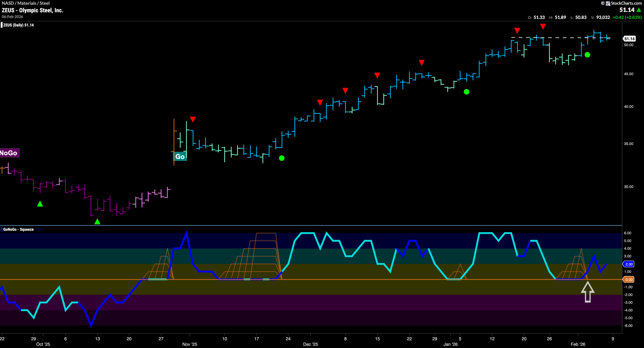Click the green up triangle at the October 13 low
Screen dimensions: 644x348
[x=97, y=221]
